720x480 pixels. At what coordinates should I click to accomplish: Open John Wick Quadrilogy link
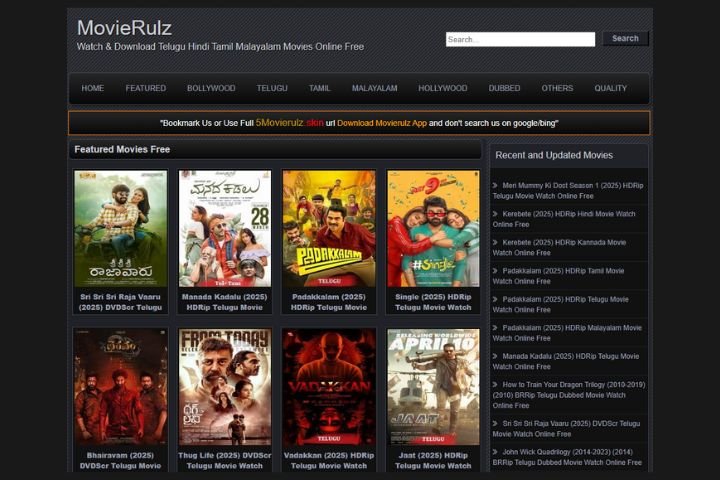click(x=567, y=457)
